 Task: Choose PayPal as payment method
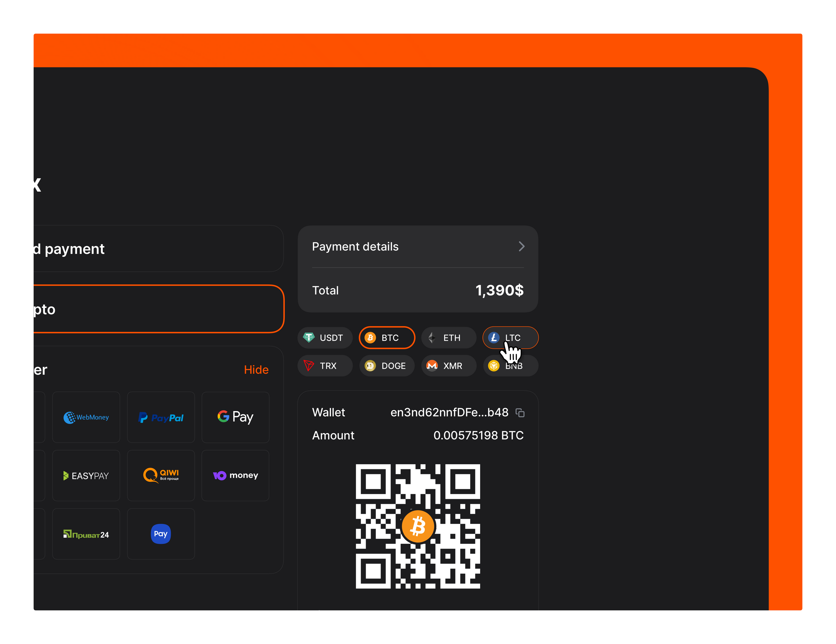(x=161, y=417)
